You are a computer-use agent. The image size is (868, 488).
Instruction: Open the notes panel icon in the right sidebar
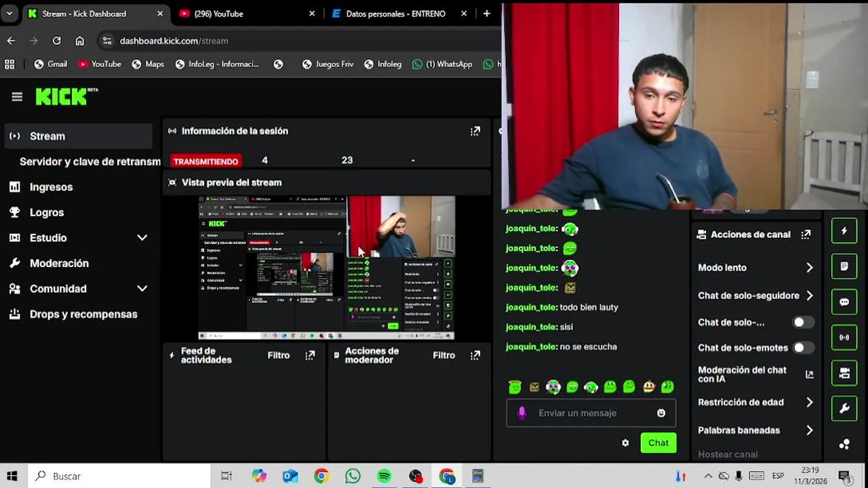click(x=844, y=266)
